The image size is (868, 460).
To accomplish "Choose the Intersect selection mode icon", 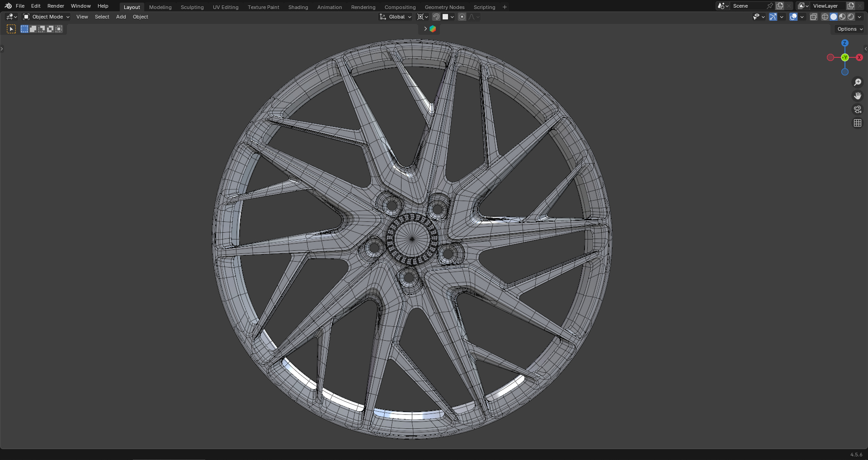I will (x=59, y=29).
